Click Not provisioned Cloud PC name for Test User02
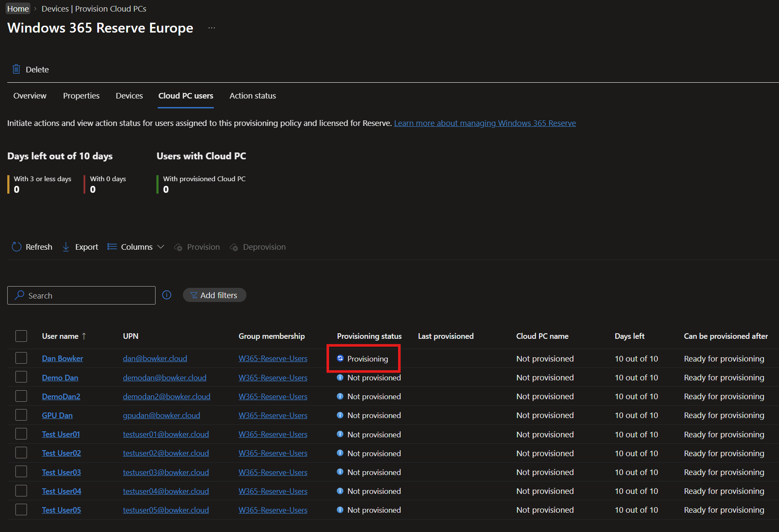This screenshot has width=779, height=532. coord(545,453)
